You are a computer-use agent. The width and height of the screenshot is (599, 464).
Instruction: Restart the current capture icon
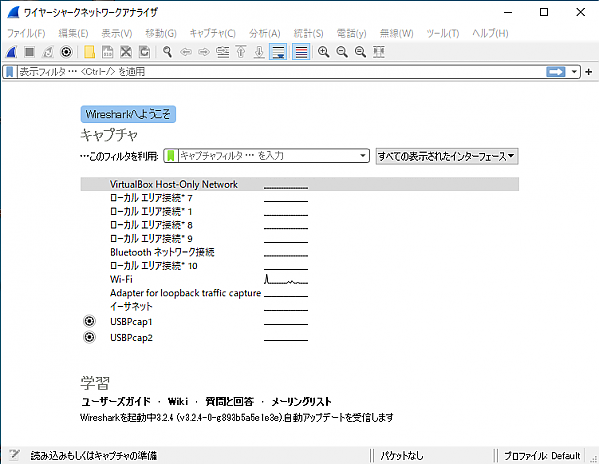click(x=48, y=52)
